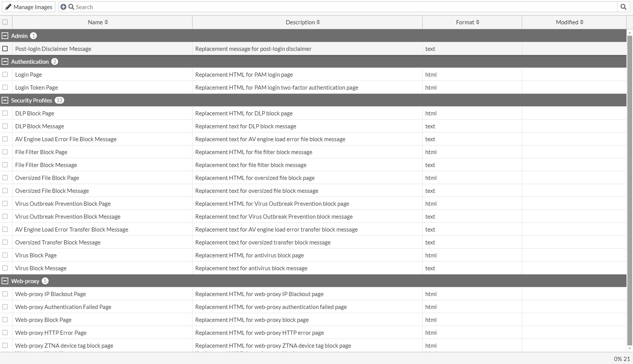The image size is (633, 364).
Task: Check the Post-login Disclaimer Message row checkbox
Action: [5, 49]
